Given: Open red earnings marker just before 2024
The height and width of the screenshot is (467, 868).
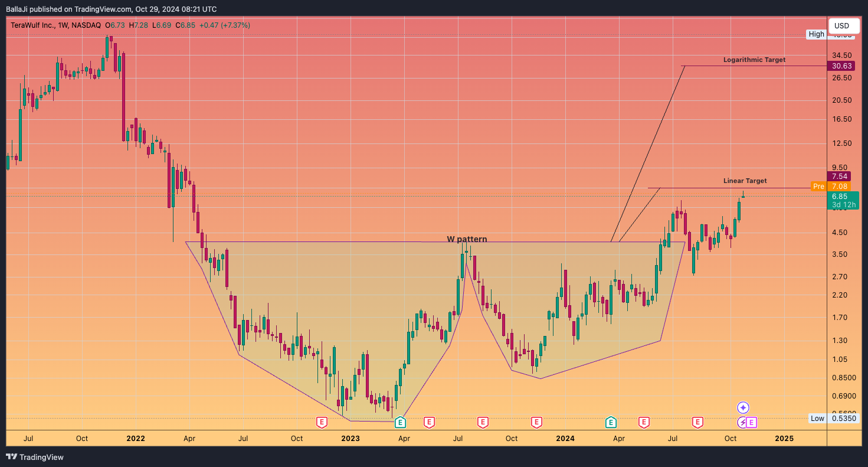Looking at the screenshot, I should pos(536,422).
